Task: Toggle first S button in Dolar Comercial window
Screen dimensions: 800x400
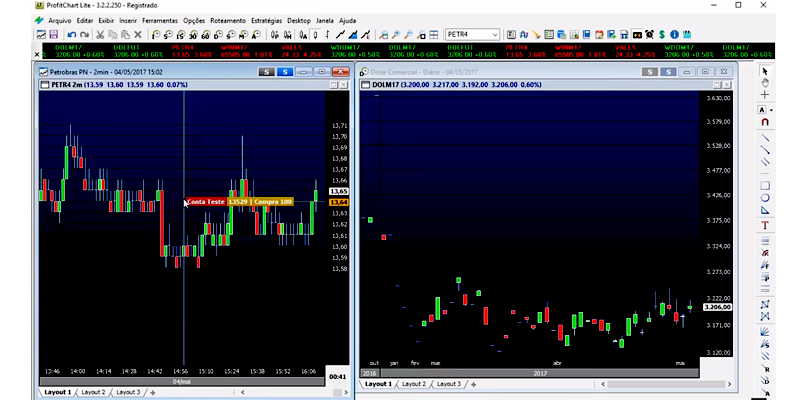Action: click(649, 72)
